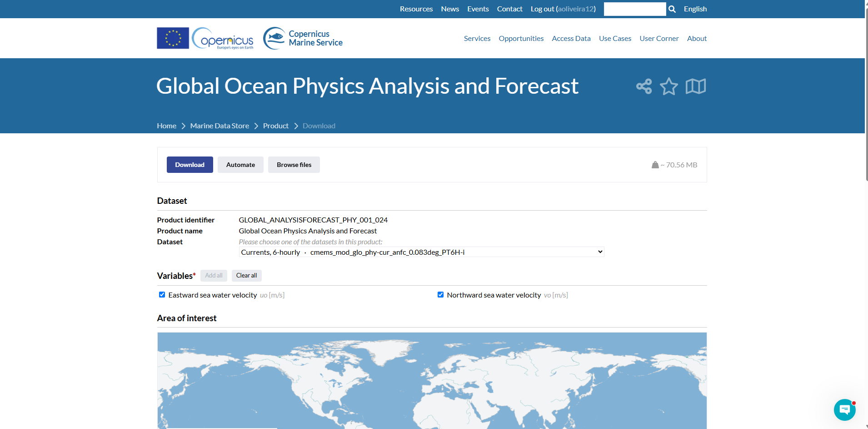Toggle Eastward sea water velocity checkbox
Viewport: 868px width, 429px height.
[162, 295]
